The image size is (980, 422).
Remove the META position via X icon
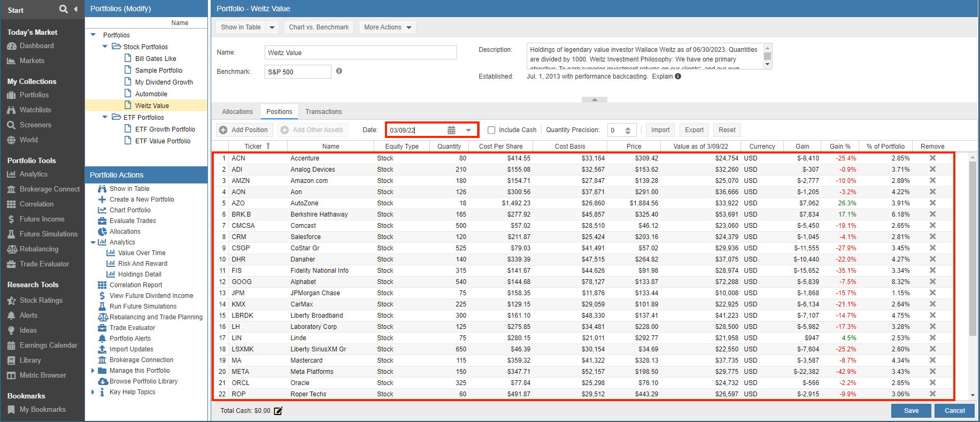tap(932, 371)
